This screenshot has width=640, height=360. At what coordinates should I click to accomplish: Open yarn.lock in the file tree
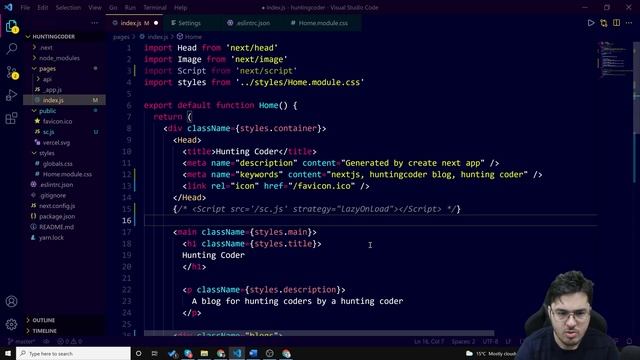[x=51, y=238]
